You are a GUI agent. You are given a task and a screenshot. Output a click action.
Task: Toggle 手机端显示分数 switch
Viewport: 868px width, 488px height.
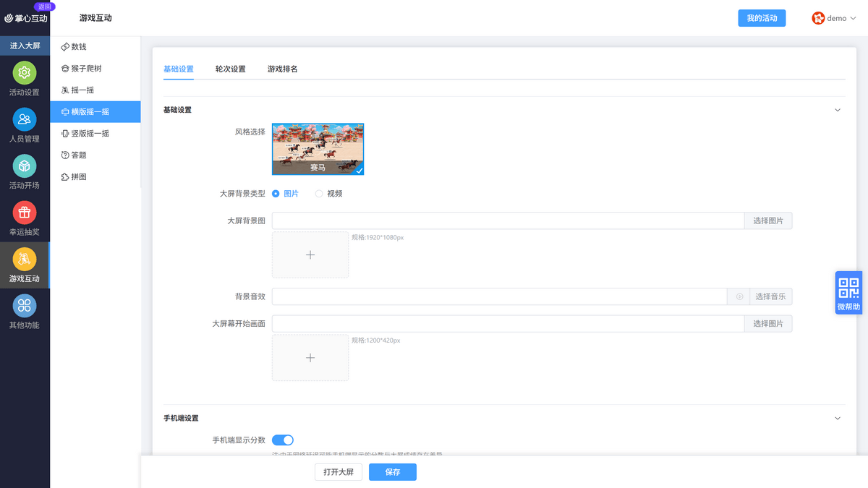click(283, 440)
